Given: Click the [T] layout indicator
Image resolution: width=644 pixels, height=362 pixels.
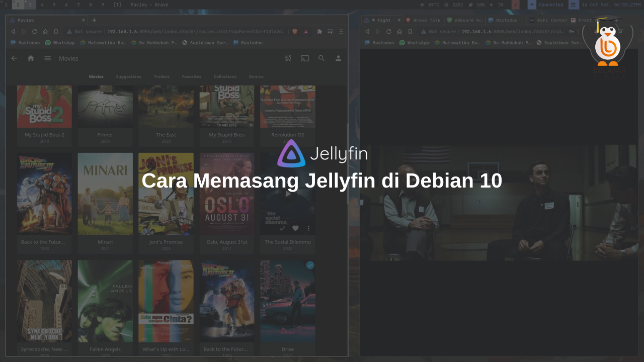Looking at the screenshot, I should [x=117, y=5].
